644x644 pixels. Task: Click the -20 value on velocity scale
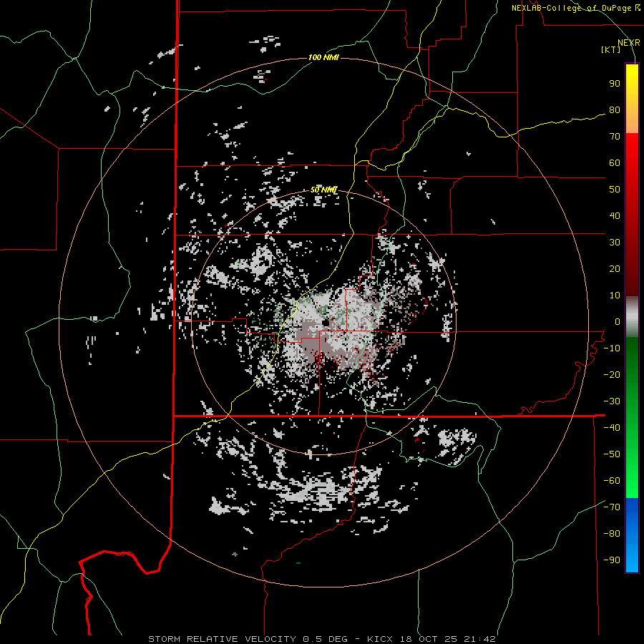coord(612,375)
